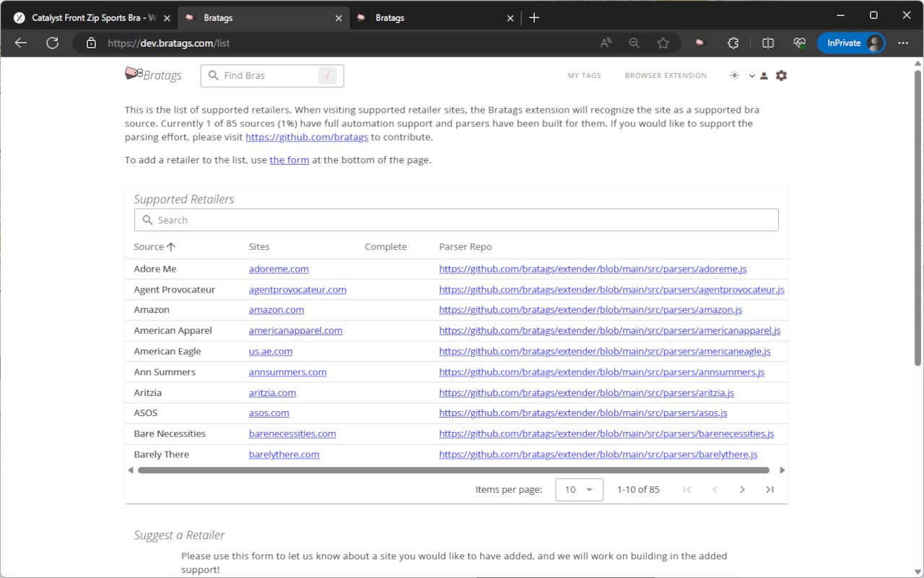Screen dimensions: 924x578
Task: Open browser settings three-dot menu
Action: pyautogui.click(x=903, y=43)
